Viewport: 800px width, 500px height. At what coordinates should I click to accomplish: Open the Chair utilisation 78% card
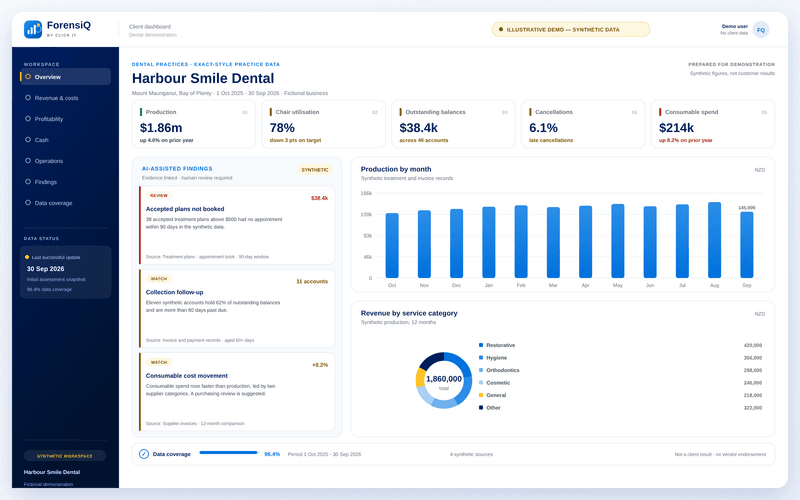323,124
